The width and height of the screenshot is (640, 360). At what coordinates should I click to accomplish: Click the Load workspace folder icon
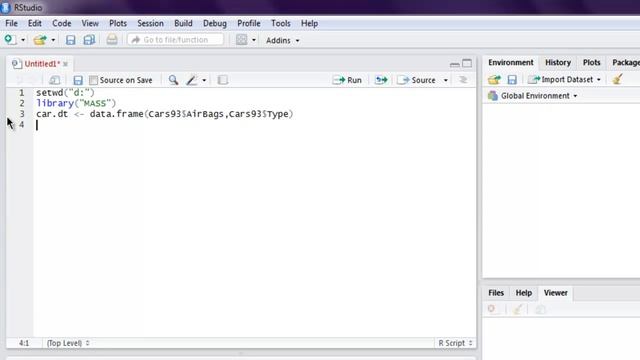click(x=494, y=80)
